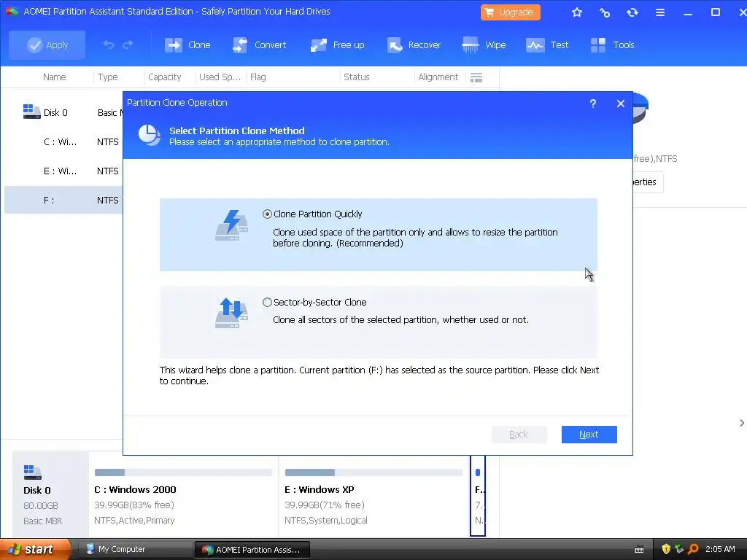Click the key-shaped icon in title bar
Viewport: 747px width, 560px height.
pos(605,12)
